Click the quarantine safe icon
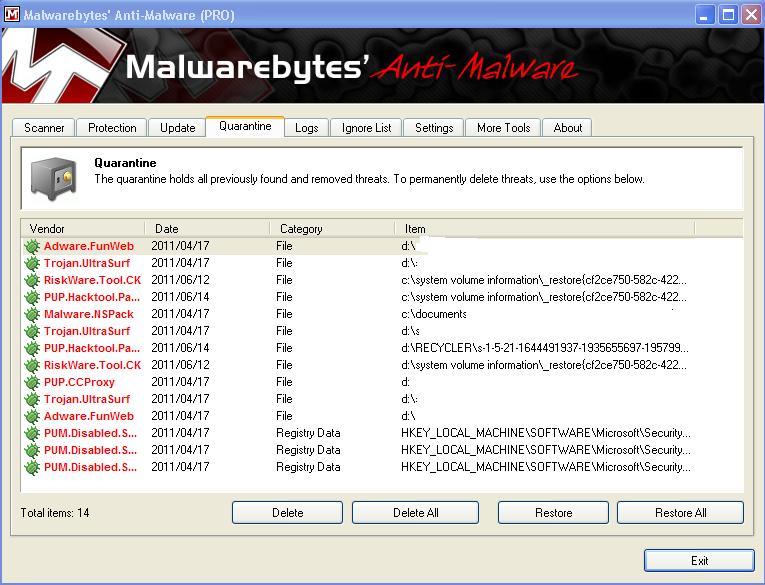 point(54,179)
